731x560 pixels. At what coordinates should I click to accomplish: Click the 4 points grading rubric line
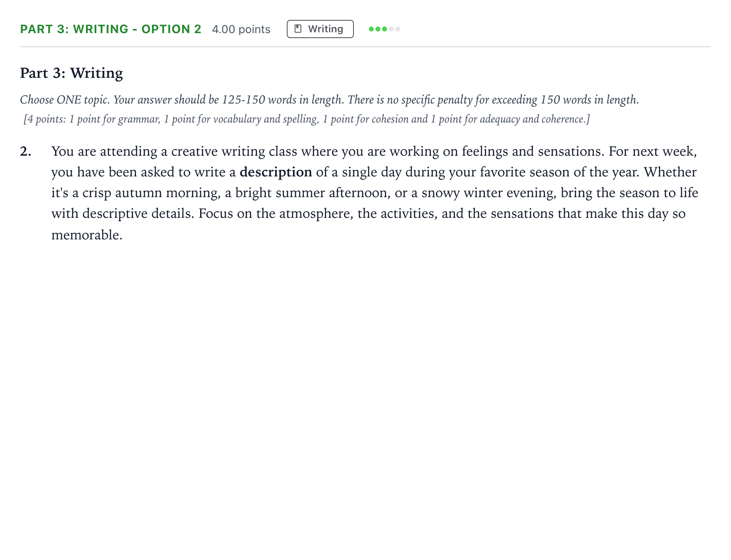tap(307, 119)
